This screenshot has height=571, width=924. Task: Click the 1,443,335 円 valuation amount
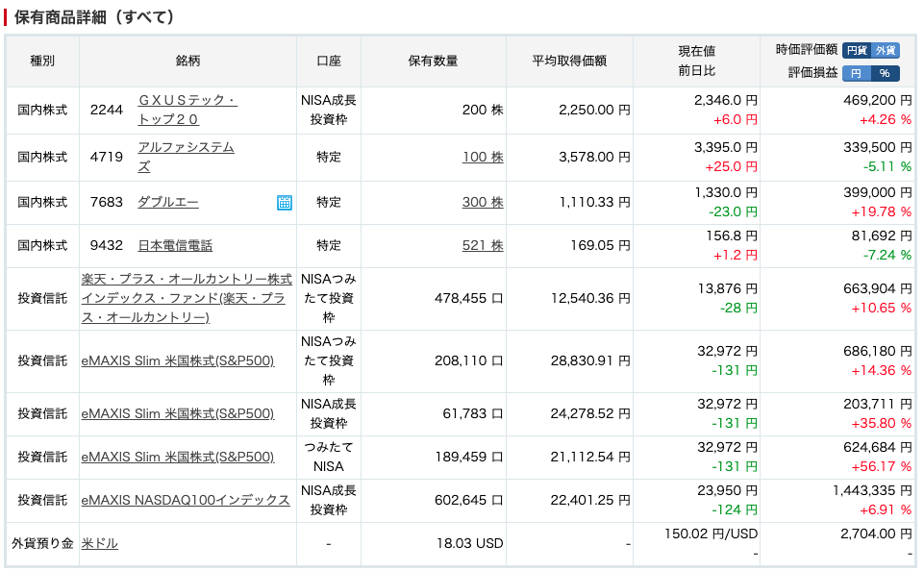pos(872,490)
